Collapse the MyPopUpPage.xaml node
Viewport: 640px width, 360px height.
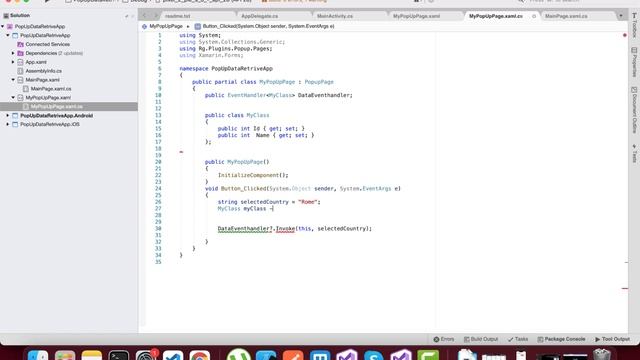click(x=13, y=98)
